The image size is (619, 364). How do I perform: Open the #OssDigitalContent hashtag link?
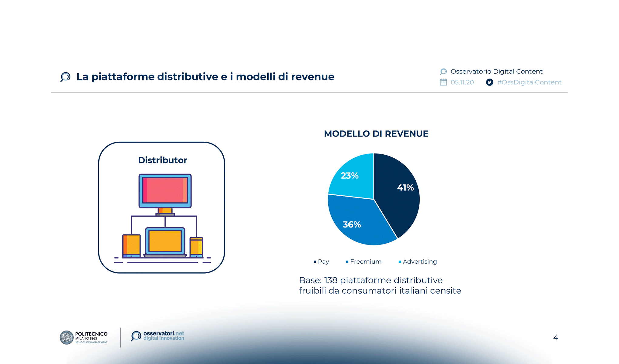(529, 82)
